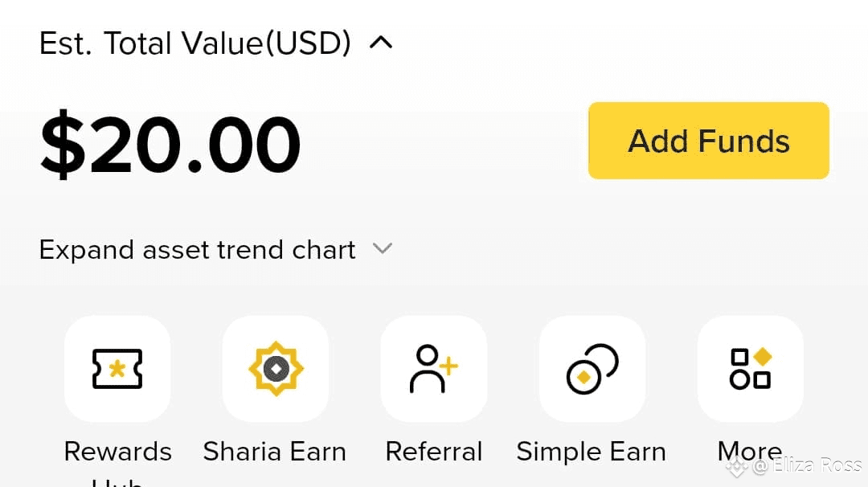Tap the More services grid icon

(x=751, y=369)
